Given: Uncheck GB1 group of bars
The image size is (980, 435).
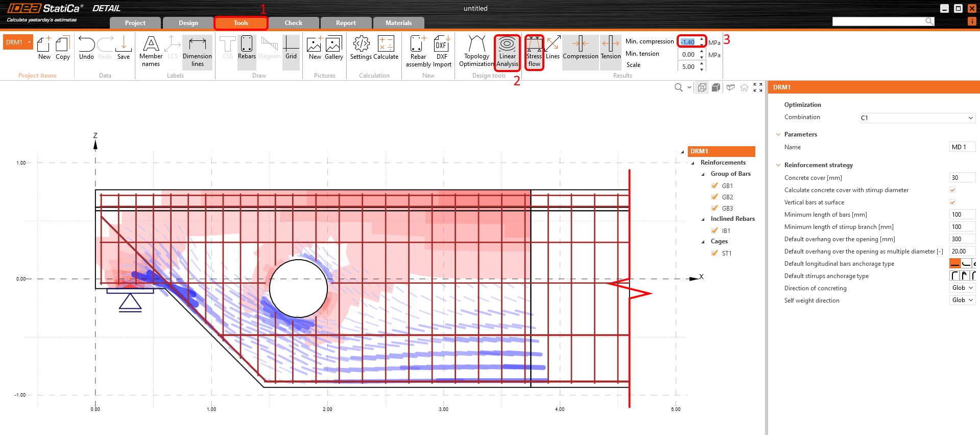Looking at the screenshot, I should point(714,186).
